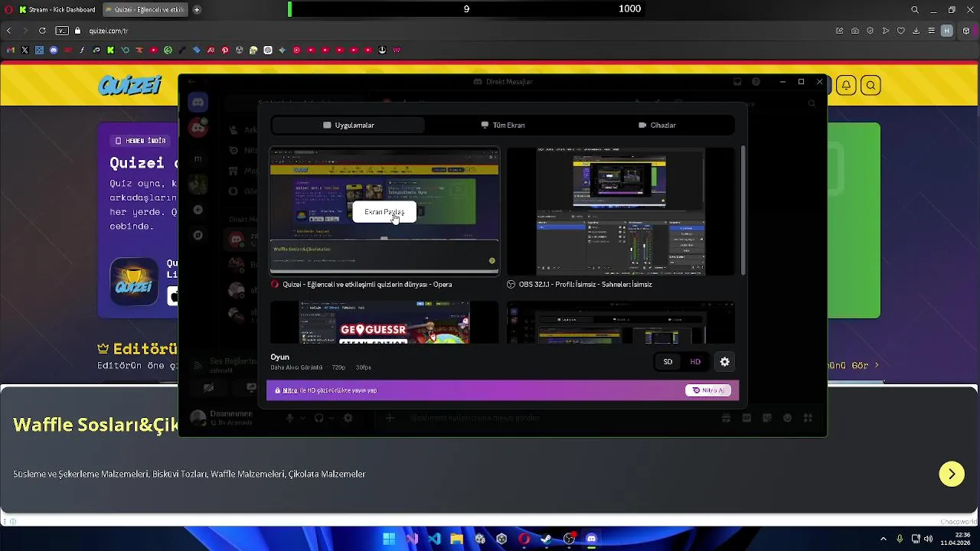The height and width of the screenshot is (551, 980).
Task: Switch to OBS Studio on taskbar
Action: point(569,539)
